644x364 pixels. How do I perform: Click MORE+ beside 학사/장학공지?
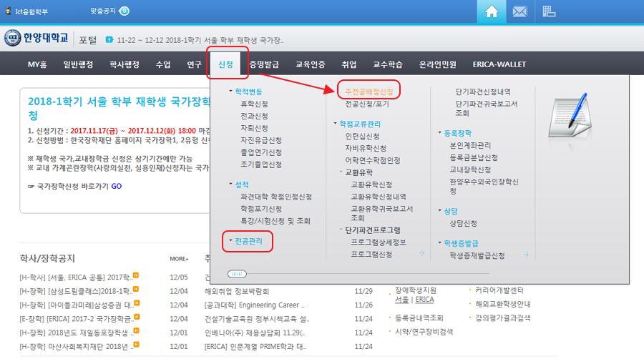coord(179,259)
